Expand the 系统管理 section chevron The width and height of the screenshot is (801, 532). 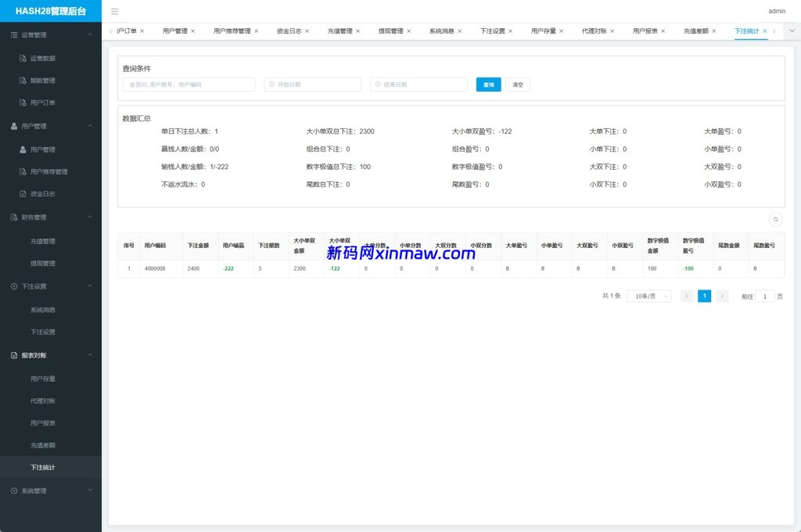tap(90, 491)
